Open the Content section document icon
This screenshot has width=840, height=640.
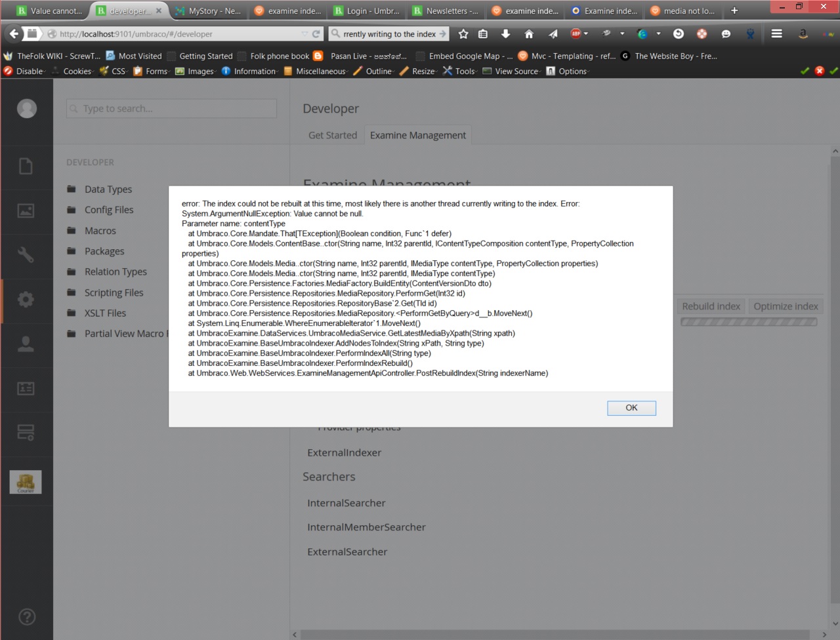(x=26, y=167)
